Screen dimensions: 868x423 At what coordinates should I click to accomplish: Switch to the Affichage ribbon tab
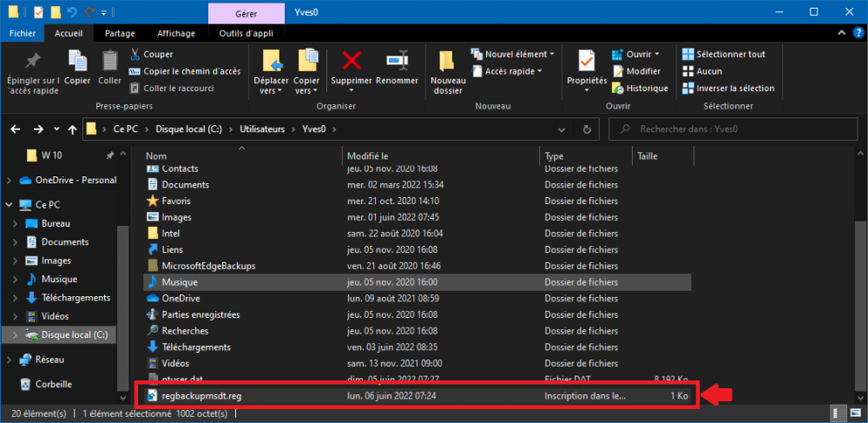pos(176,33)
